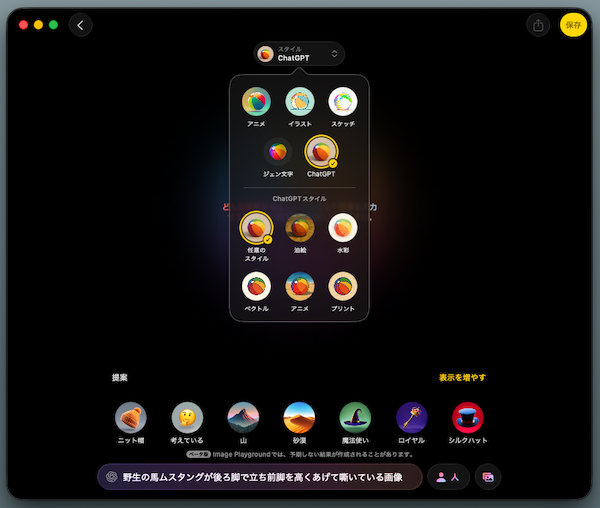Choose アニメ under ChatGPTスタイル section
The height and width of the screenshot is (508, 600).
[x=300, y=286]
